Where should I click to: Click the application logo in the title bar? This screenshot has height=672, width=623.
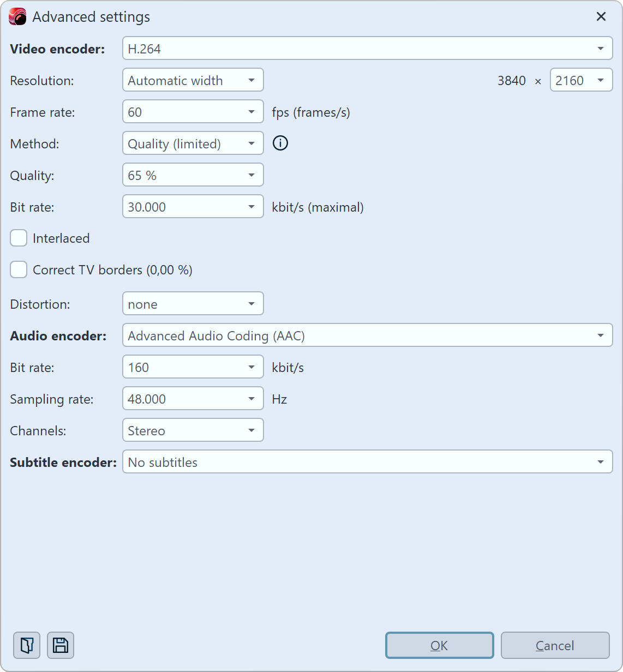[16, 16]
